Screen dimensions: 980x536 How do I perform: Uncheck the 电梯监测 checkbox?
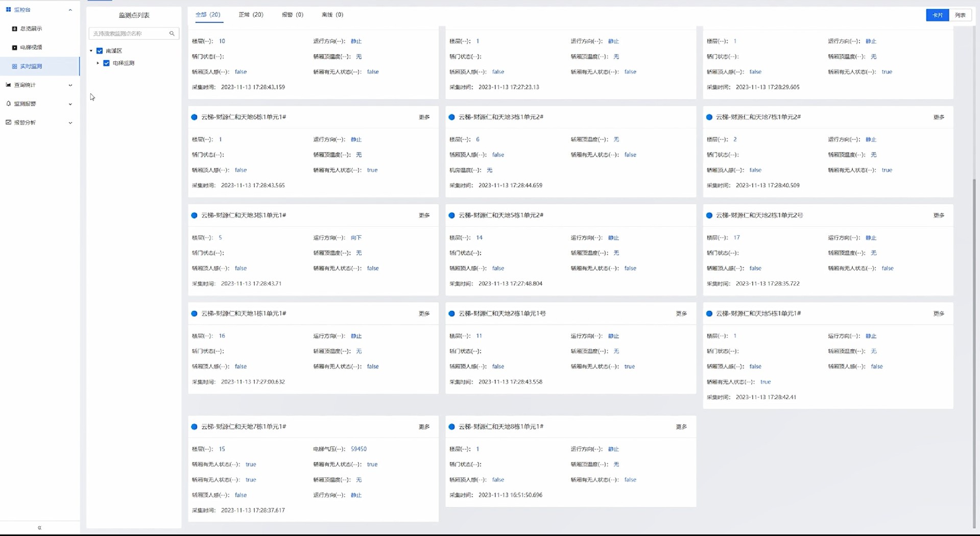click(106, 63)
